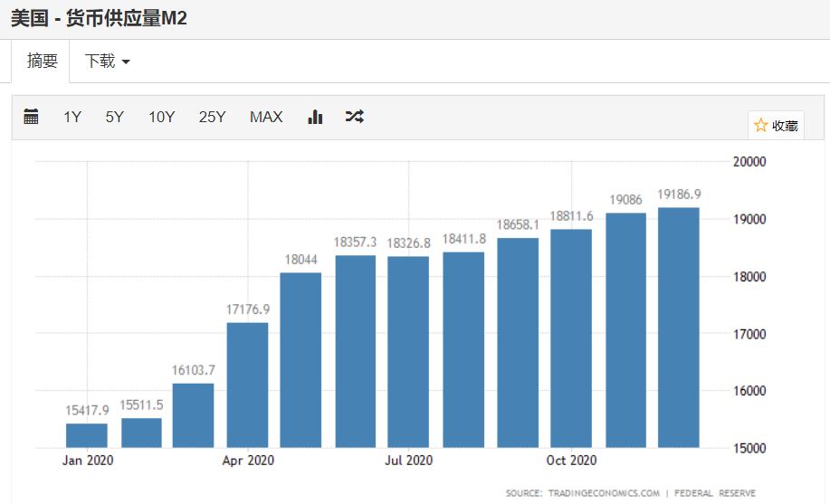
Task: Click the bar labeled 18811.6
Action: click(x=571, y=338)
